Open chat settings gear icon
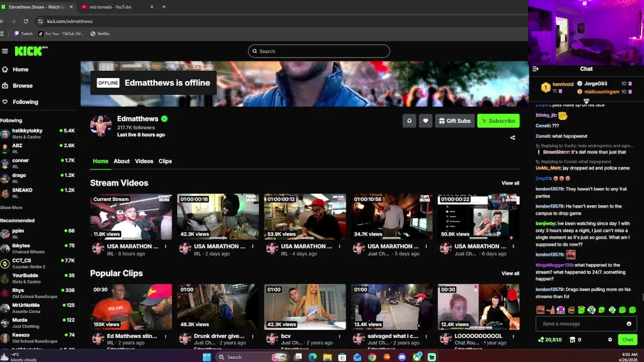This screenshot has width=644, height=362. (610, 340)
